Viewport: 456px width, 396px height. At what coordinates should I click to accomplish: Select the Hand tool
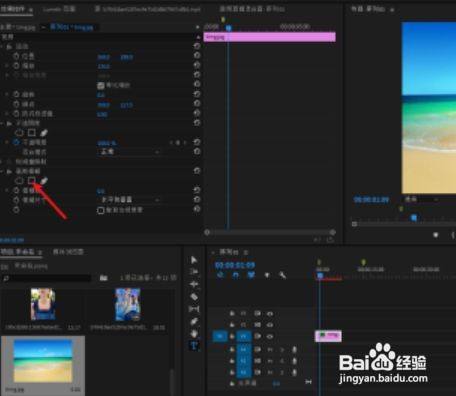click(x=194, y=334)
